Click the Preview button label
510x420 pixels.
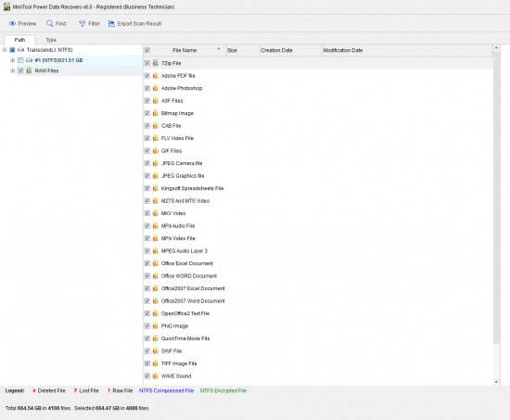[27, 23]
